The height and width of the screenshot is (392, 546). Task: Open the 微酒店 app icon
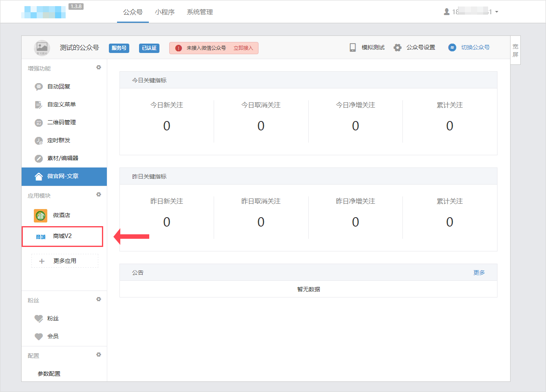point(40,215)
